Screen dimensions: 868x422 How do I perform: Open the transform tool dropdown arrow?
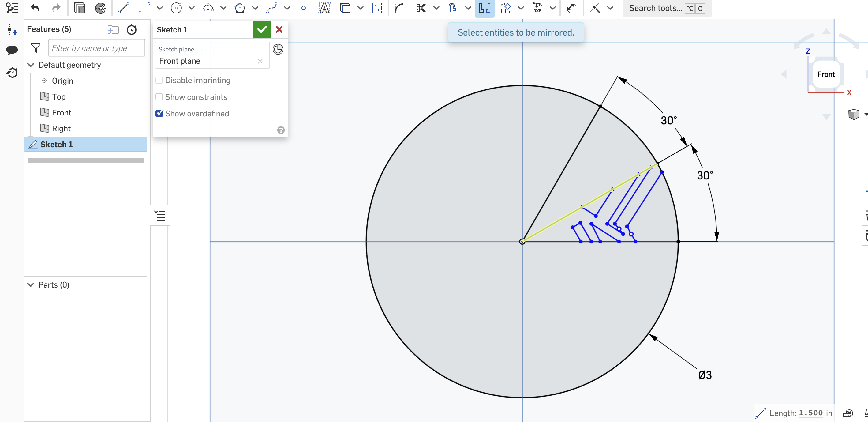point(521,8)
